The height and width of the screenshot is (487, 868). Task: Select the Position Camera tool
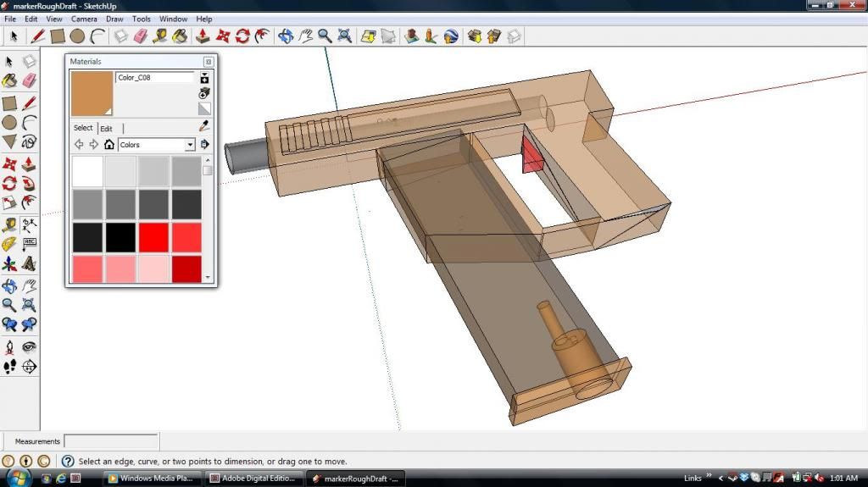click(9, 347)
